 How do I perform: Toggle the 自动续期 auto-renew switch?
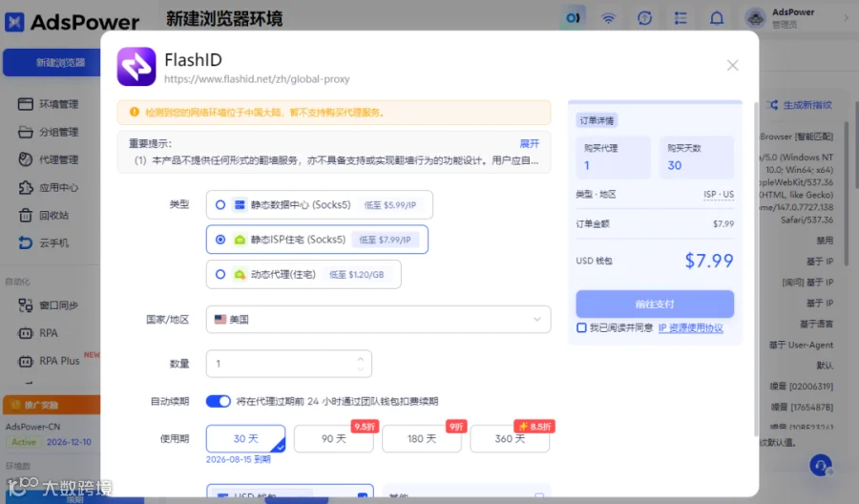(218, 401)
